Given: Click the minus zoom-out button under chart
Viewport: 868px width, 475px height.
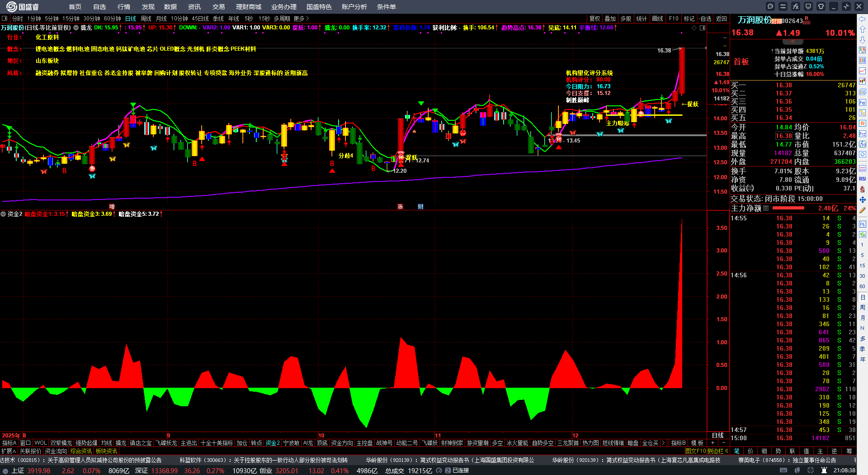Looking at the screenshot, I should [723, 443].
